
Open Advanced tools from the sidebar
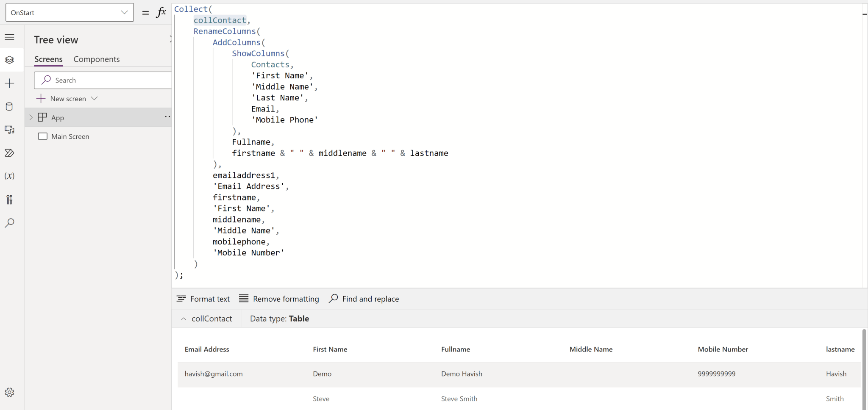[x=9, y=199]
